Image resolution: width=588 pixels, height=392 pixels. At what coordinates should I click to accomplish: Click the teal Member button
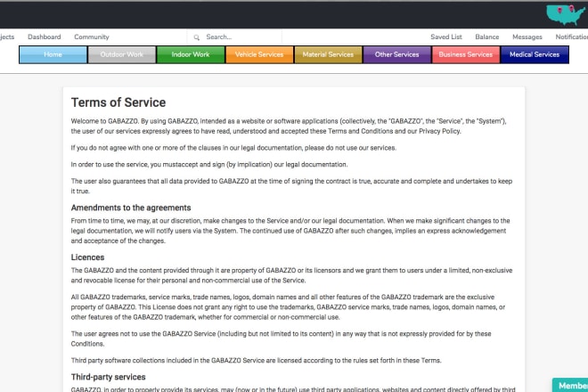tap(570, 385)
